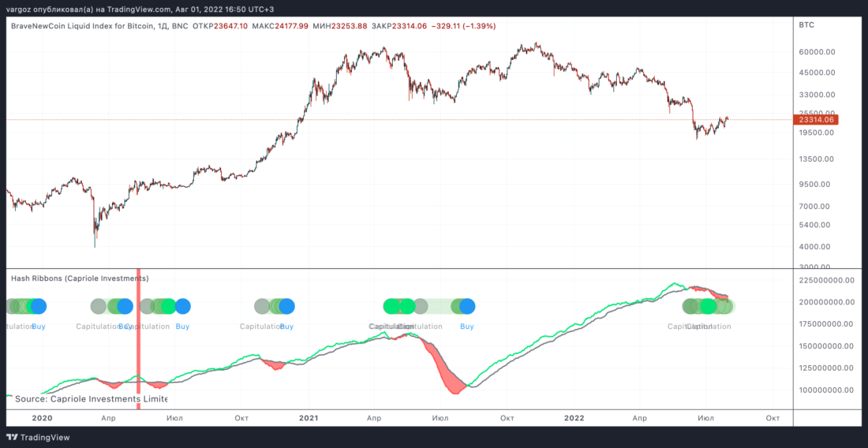Viewport: 868px width, 448px height.
Task: Select the Buy label under July 2021 signal
Action: [467, 326]
